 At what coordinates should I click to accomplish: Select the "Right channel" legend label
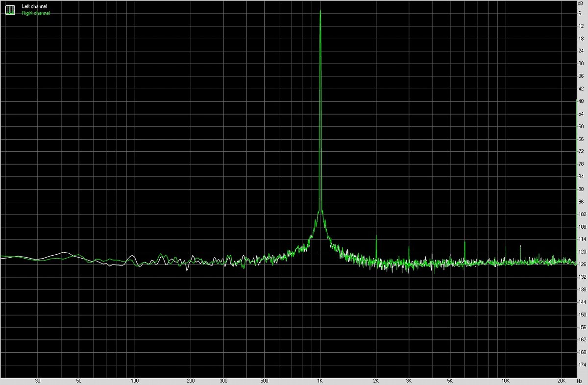36,13
